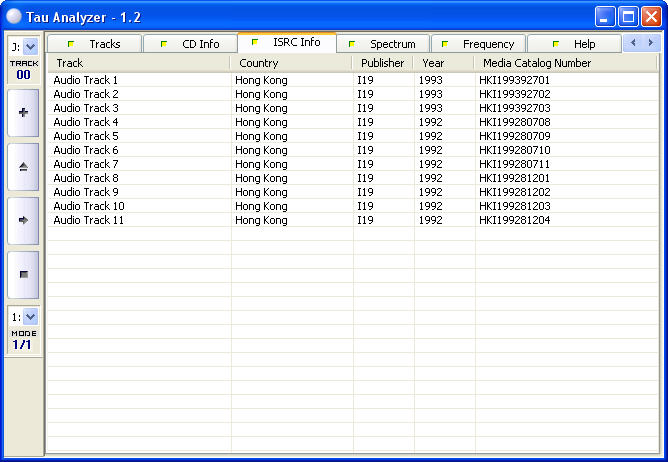Open the Help tab
The width and height of the screenshot is (668, 462).
pyautogui.click(x=574, y=44)
